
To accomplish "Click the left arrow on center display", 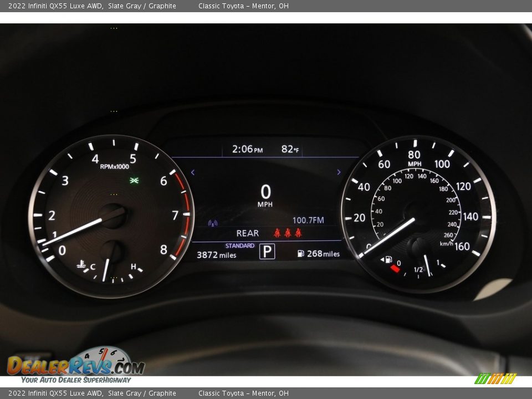I will coord(193,172).
